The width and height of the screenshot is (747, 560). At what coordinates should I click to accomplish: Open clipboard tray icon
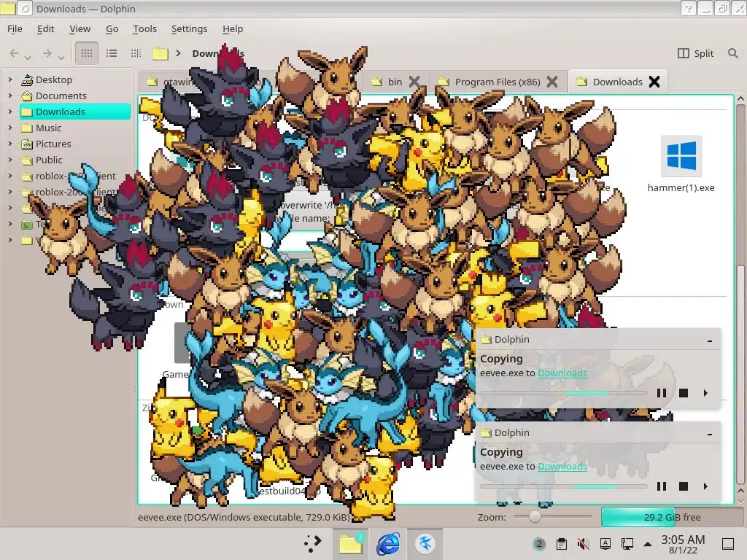point(562,544)
